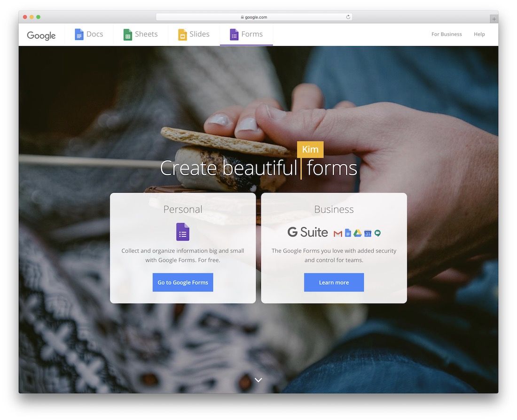Click the google.com address bar
This screenshot has height=420, width=517.
pyautogui.click(x=254, y=17)
